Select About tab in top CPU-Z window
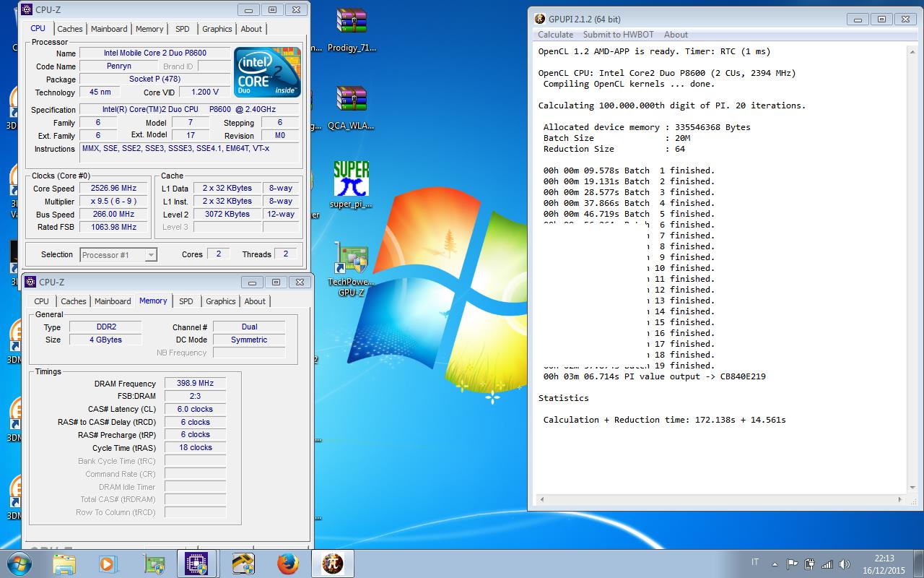 [251, 29]
